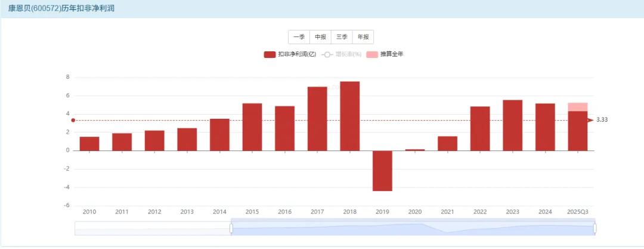The height and width of the screenshot is (249, 644).
Task: Toggle the 推算全年 legend series
Action: point(385,54)
